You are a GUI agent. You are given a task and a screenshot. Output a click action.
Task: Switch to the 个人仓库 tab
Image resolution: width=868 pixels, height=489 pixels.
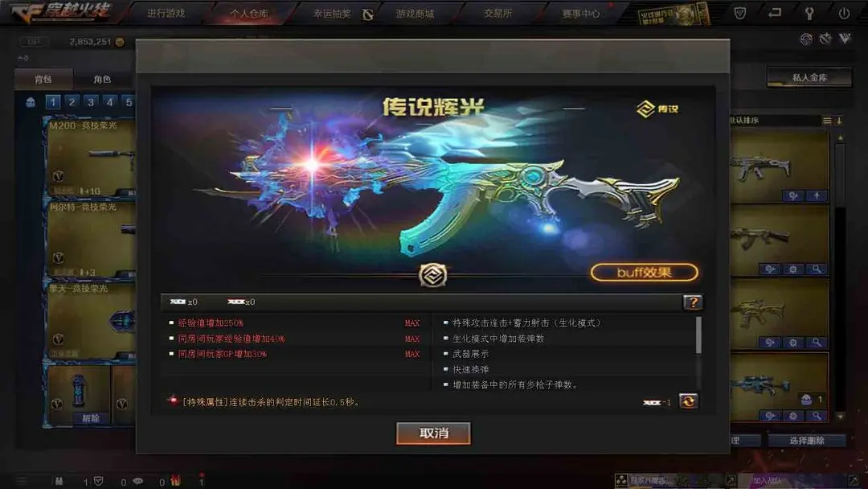tap(249, 14)
